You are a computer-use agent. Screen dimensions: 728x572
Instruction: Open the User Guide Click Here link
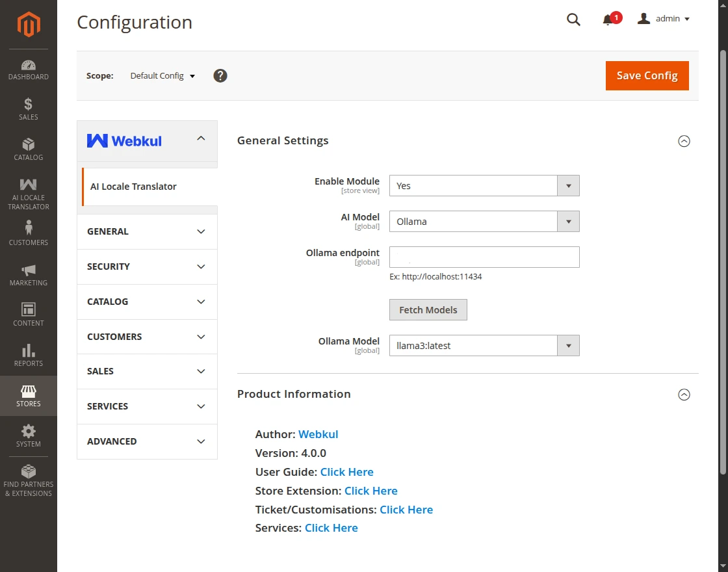point(346,472)
